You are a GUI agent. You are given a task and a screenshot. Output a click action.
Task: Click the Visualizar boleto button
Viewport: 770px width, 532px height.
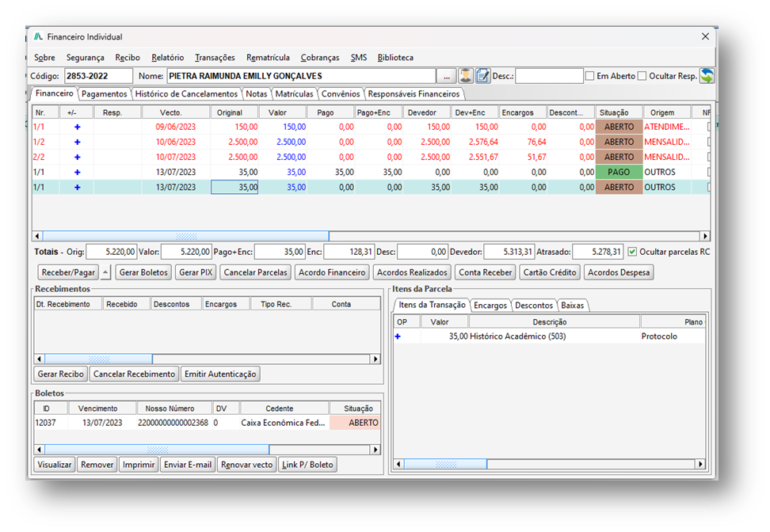[55, 465]
